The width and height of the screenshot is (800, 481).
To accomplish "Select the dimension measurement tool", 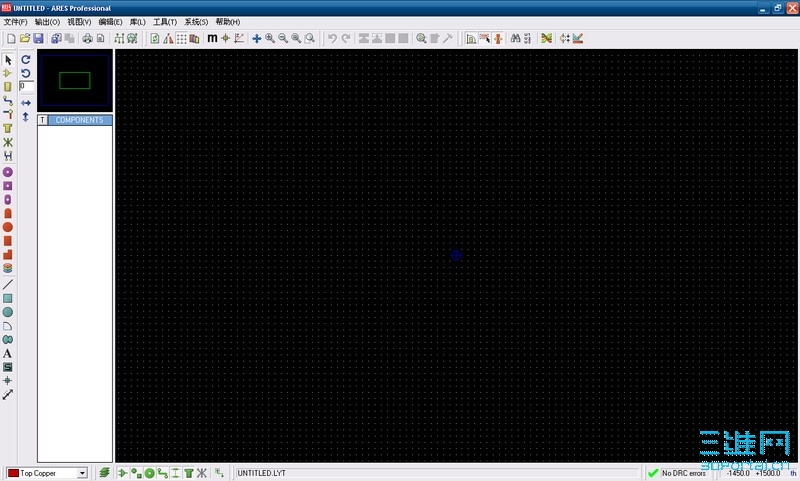I will pyautogui.click(x=8, y=395).
